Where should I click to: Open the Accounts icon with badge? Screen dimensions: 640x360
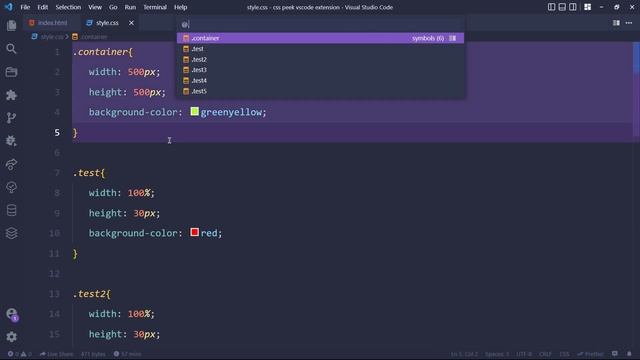[12, 314]
